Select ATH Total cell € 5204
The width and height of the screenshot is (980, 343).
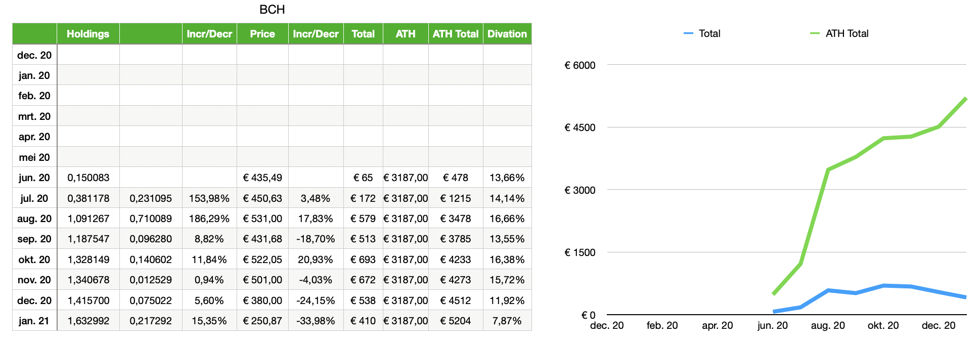[456, 321]
